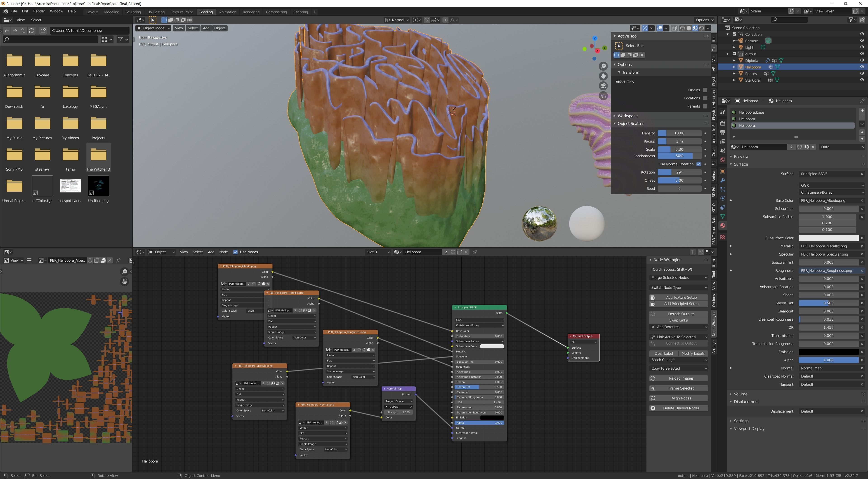Click Add Principled Setup button
The height and width of the screenshot is (479, 868).
679,304
